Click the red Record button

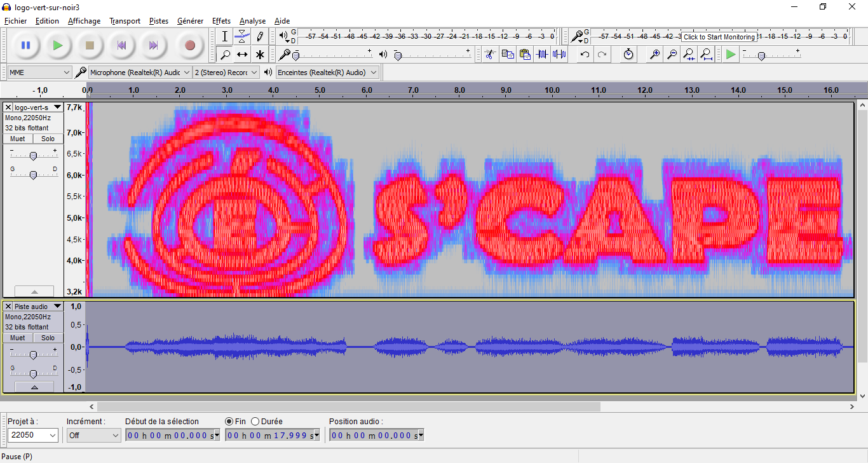pos(189,45)
